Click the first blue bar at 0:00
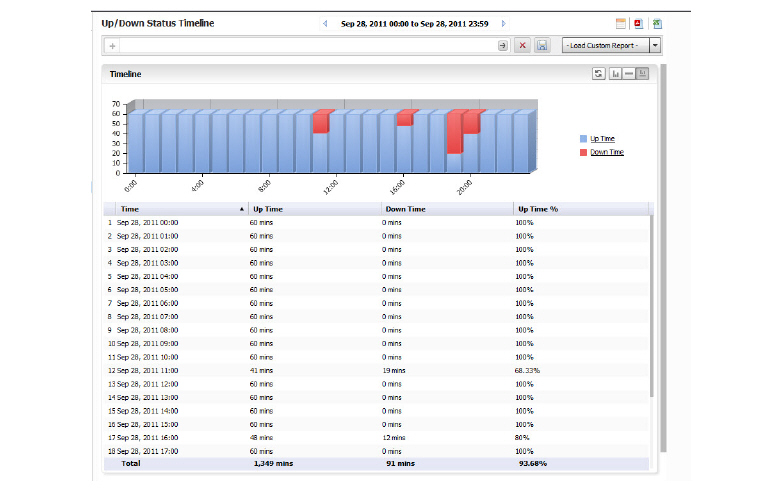Image resolution: width=765 pixels, height=489 pixels. coord(135,143)
